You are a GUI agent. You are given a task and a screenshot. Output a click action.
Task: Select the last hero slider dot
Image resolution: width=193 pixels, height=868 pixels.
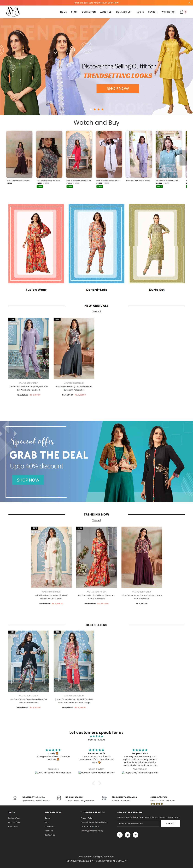point(103,110)
